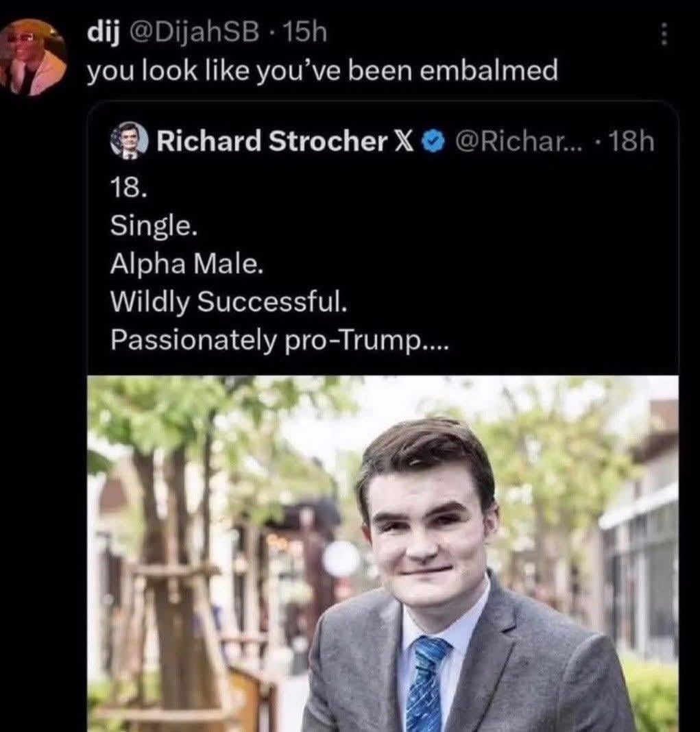This screenshot has width=700, height=732.
Task: Click the "Wildly Successful." text line
Action: 229,300
